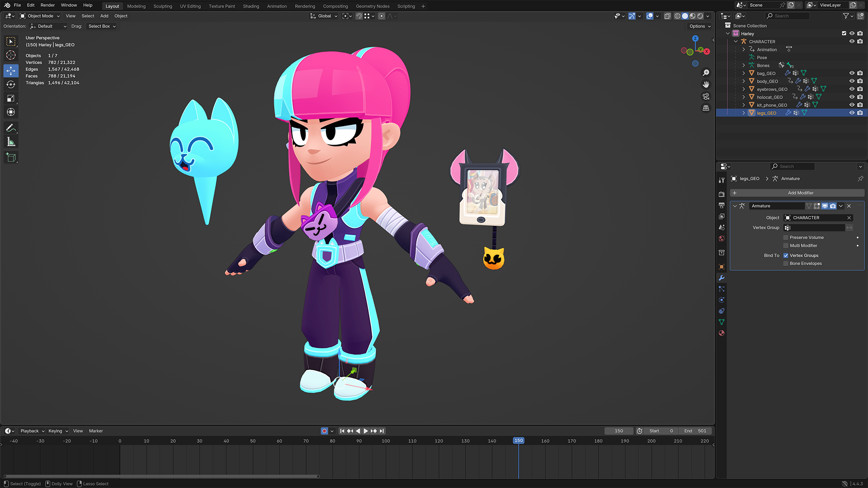Click the current frame field showing 150

618,431
